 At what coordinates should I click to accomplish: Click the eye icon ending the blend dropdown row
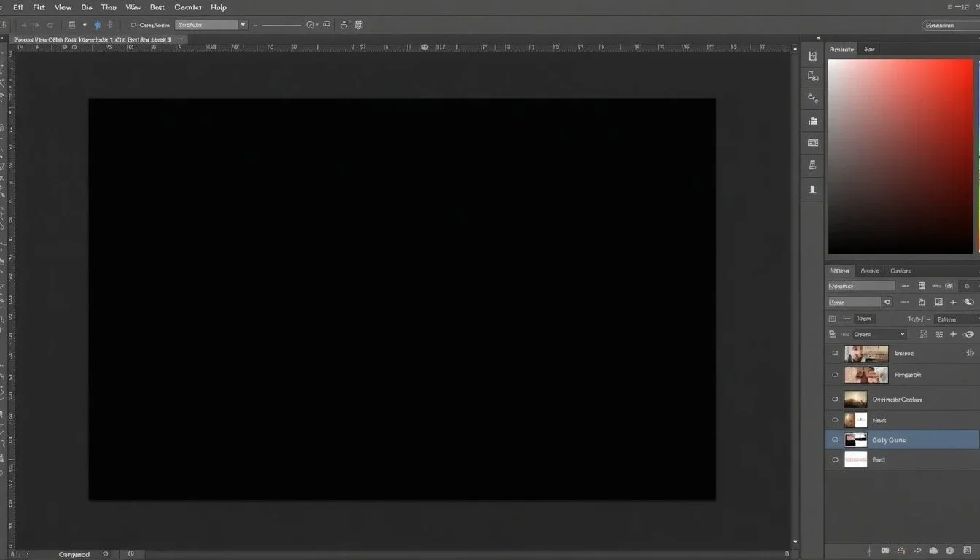coord(969,334)
